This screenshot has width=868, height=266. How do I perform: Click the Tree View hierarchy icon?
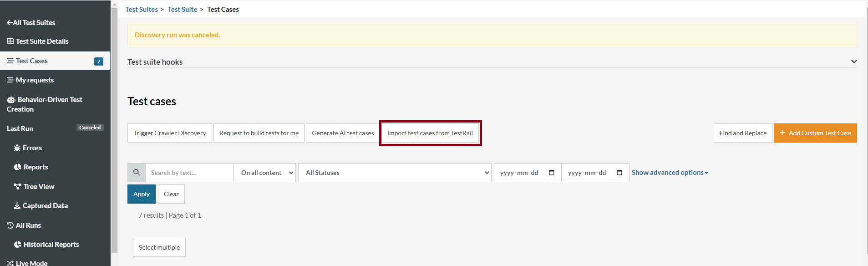[x=17, y=187]
